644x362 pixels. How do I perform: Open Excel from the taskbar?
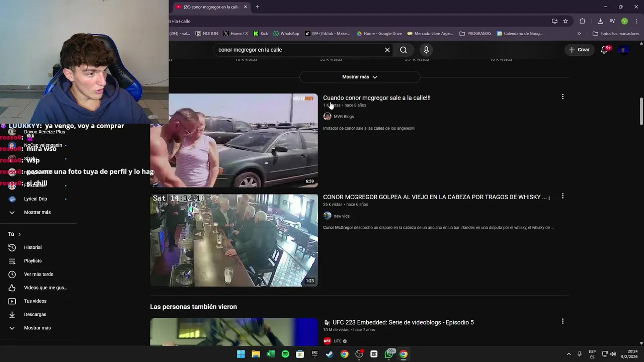271,354
